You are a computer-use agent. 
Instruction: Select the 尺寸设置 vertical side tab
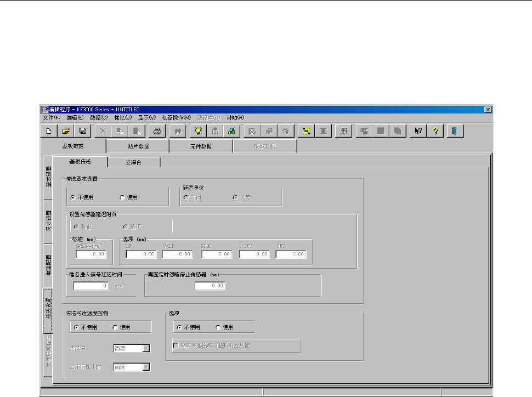[48, 221]
